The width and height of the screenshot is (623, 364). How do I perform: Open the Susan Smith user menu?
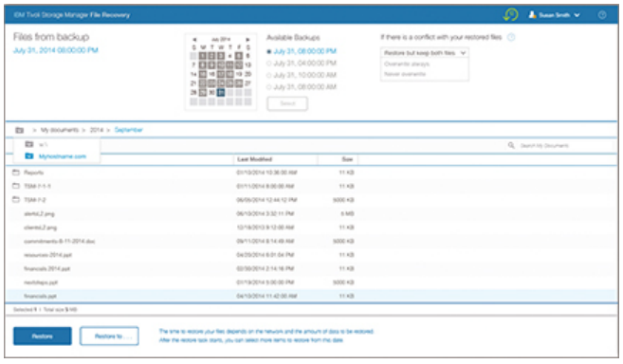pos(554,15)
